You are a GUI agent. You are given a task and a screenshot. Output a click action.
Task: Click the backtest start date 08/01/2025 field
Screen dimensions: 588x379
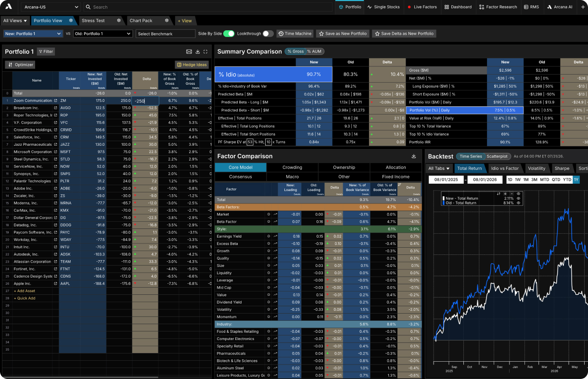click(x=446, y=179)
